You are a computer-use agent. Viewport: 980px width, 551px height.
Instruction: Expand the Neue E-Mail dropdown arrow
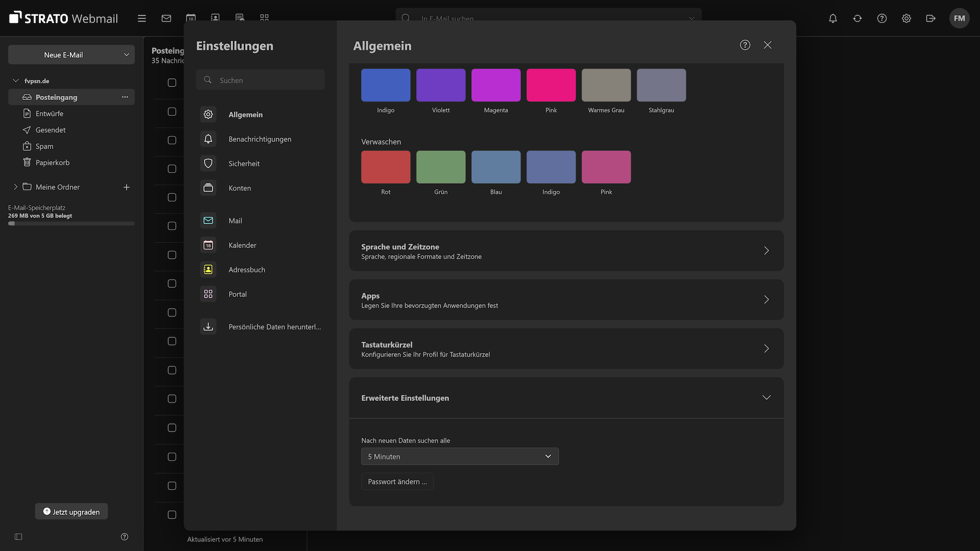pos(127,55)
